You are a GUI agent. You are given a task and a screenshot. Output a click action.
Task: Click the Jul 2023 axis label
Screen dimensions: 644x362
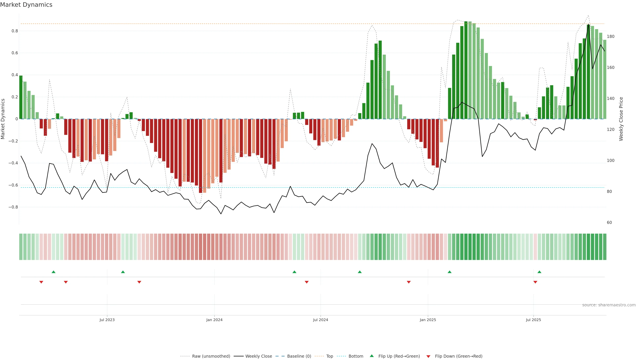107,320
